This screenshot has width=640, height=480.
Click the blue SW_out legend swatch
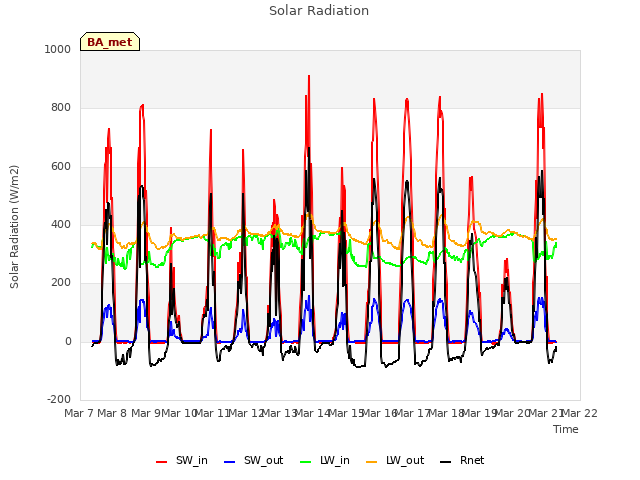(230, 462)
